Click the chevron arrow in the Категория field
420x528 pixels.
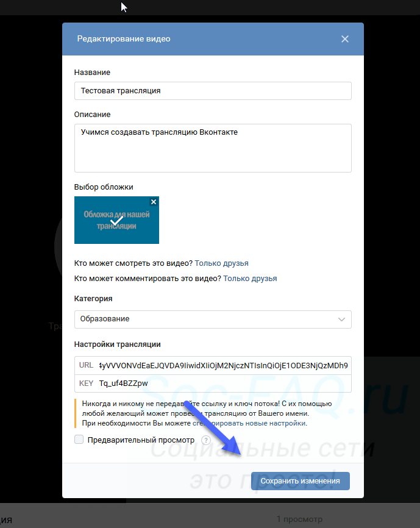pos(341,319)
